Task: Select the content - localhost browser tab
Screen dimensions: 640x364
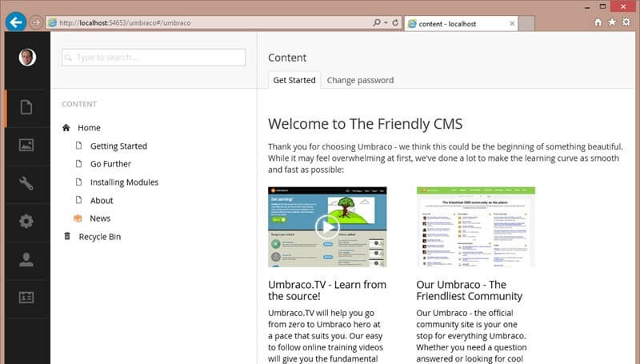Action: pyautogui.click(x=462, y=24)
